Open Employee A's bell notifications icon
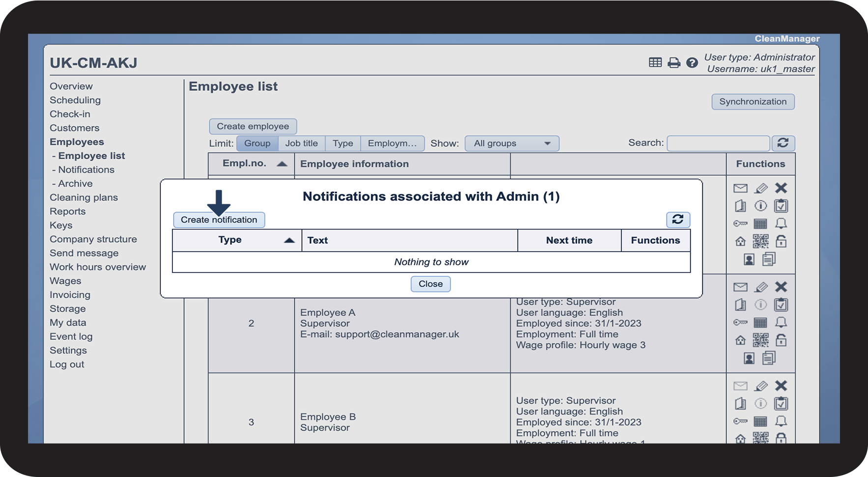This screenshot has width=868, height=477. point(781,322)
